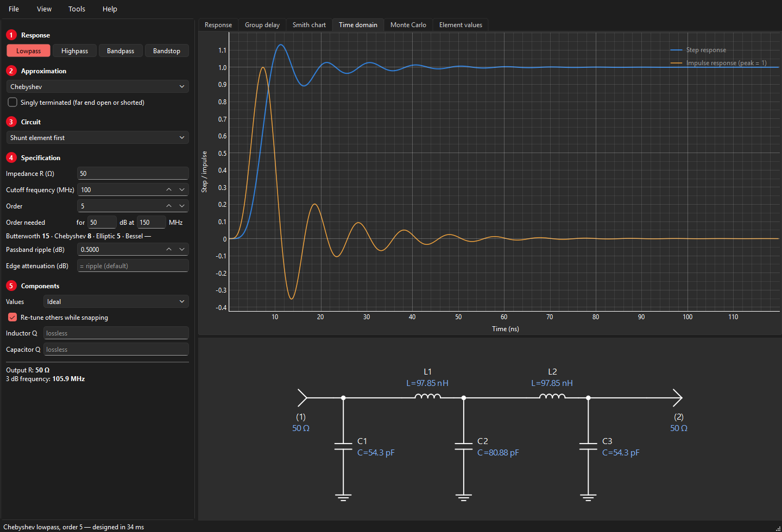Viewport: 782px width, 532px height.
Task: Switch response type to Highpass
Action: (x=74, y=50)
